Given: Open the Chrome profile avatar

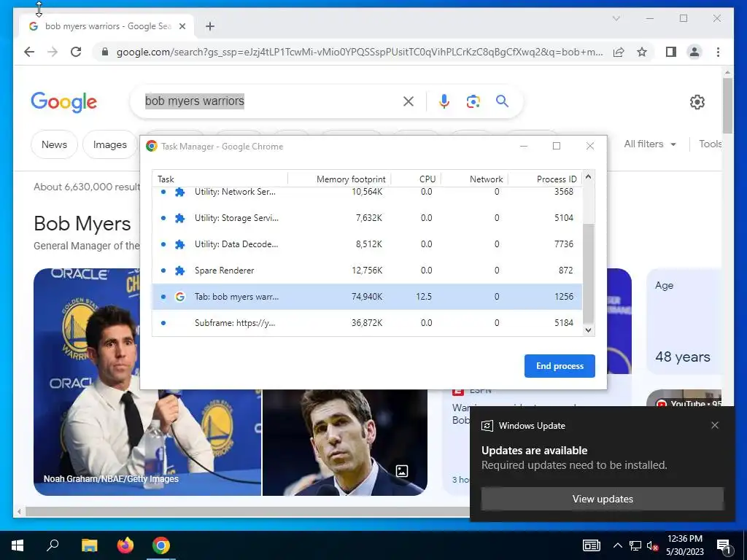Looking at the screenshot, I should click(694, 52).
